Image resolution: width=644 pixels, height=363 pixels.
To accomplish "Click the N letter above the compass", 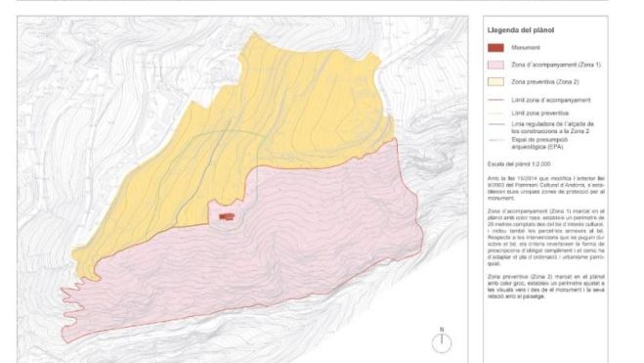I will pyautogui.click(x=442, y=330).
